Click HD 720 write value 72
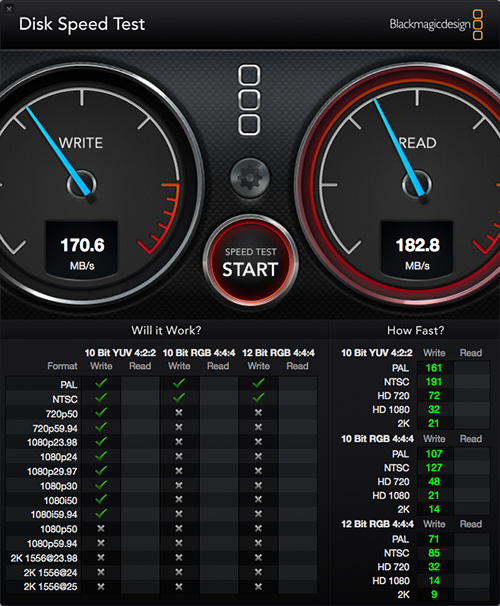 coord(434,396)
